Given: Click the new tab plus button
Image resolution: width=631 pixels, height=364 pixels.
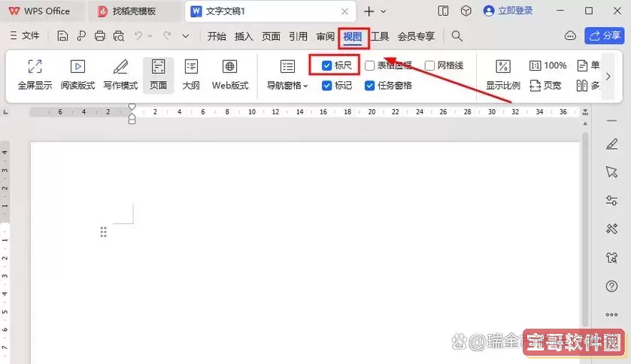Looking at the screenshot, I should pyautogui.click(x=369, y=11).
